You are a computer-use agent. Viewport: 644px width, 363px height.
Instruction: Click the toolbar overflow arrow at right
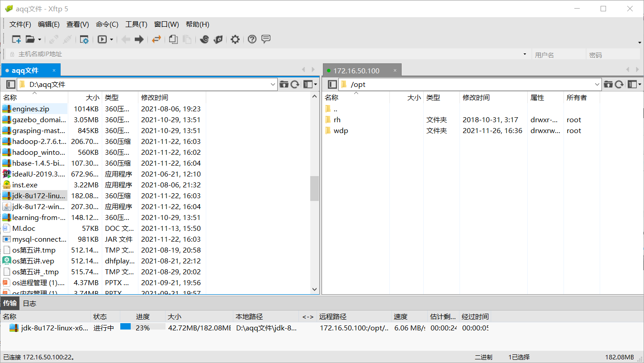(640, 43)
